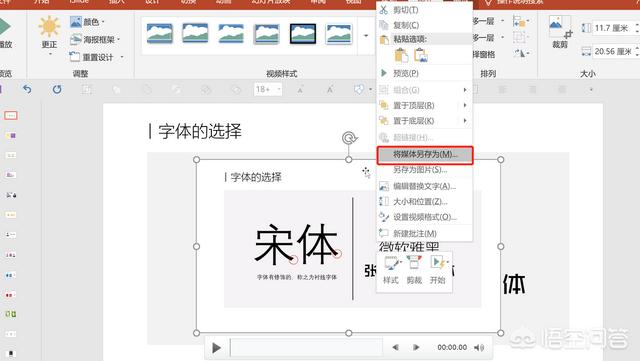
Task: Click the copy icon beside 复制
Action: [x=383, y=25]
